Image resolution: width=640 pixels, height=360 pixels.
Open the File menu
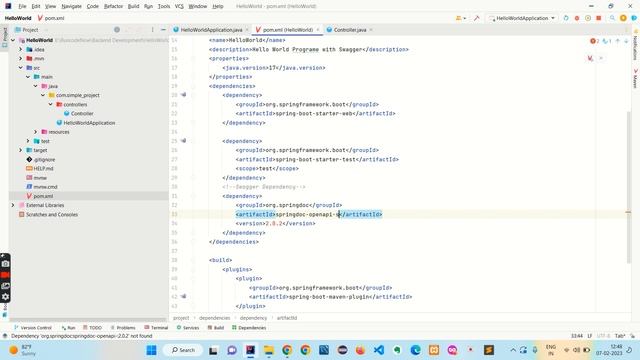(22, 6)
